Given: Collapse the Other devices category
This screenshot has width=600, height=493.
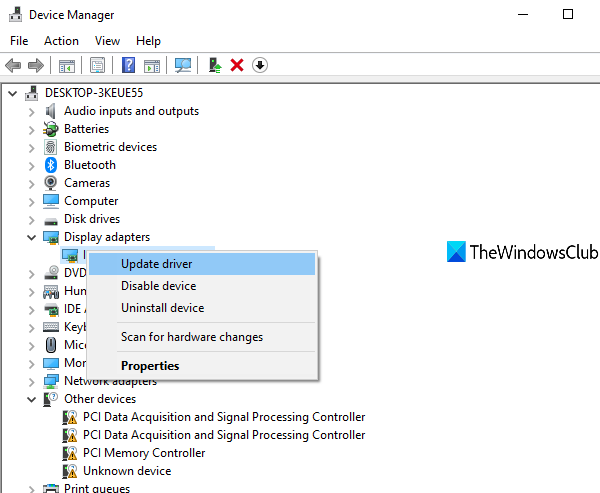Looking at the screenshot, I should pyautogui.click(x=31, y=399).
